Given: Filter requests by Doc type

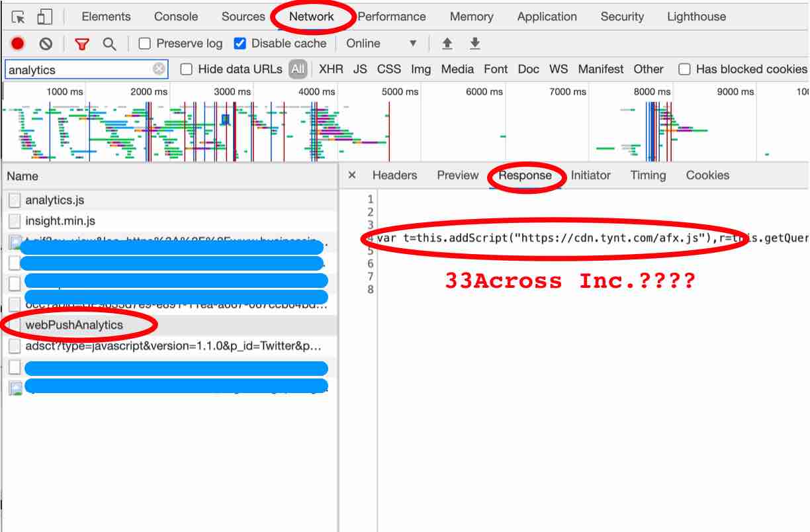Looking at the screenshot, I should [529, 69].
